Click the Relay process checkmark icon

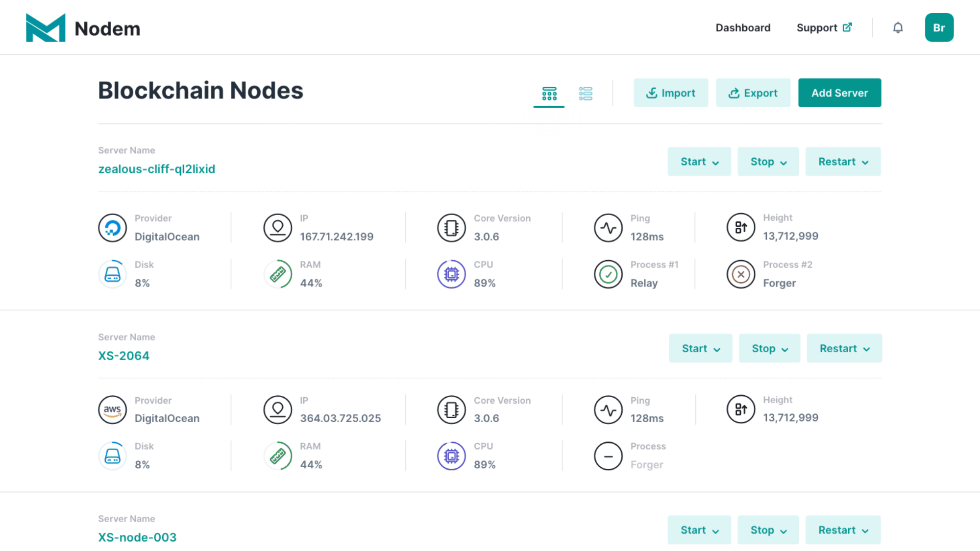point(608,274)
